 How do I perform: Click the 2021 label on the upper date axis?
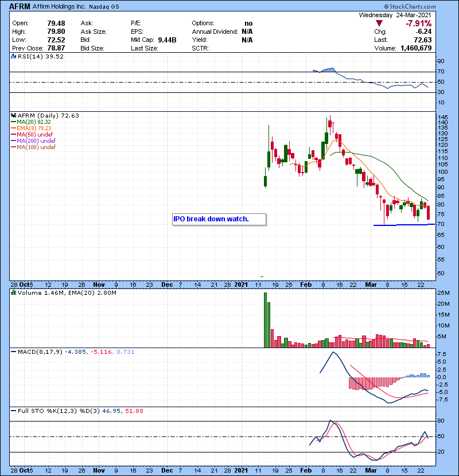(241, 285)
